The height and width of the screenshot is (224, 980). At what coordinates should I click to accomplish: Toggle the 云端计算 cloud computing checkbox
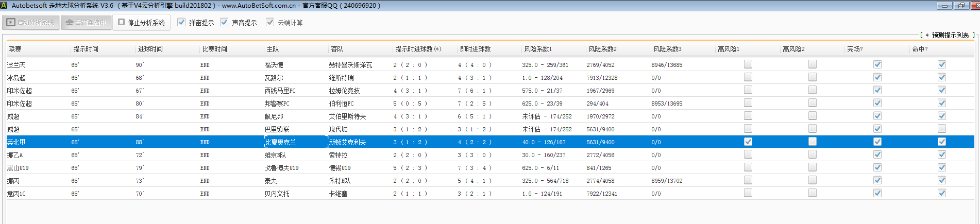[270, 22]
